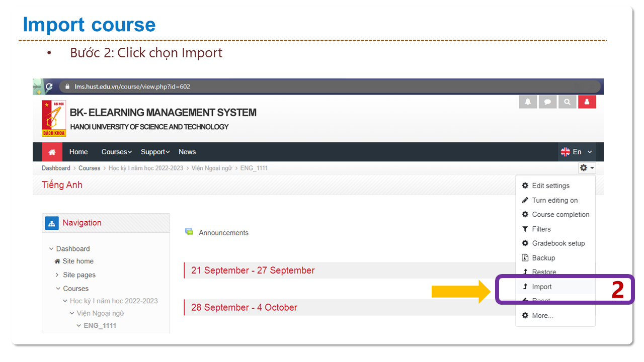Click the browser reload icon

pyautogui.click(x=49, y=86)
